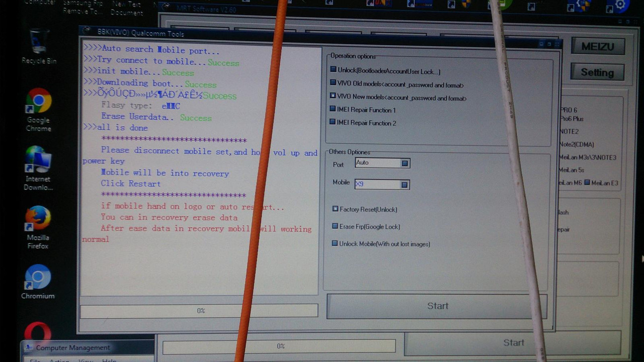Click 'Erase Userdata.. Success' log line
The image size is (644, 362).
click(156, 117)
